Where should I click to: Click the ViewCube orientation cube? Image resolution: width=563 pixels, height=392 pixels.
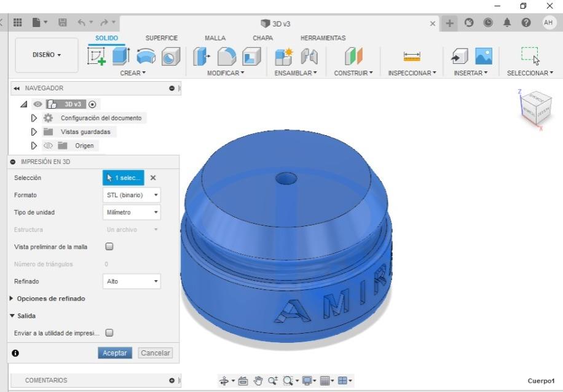(535, 108)
